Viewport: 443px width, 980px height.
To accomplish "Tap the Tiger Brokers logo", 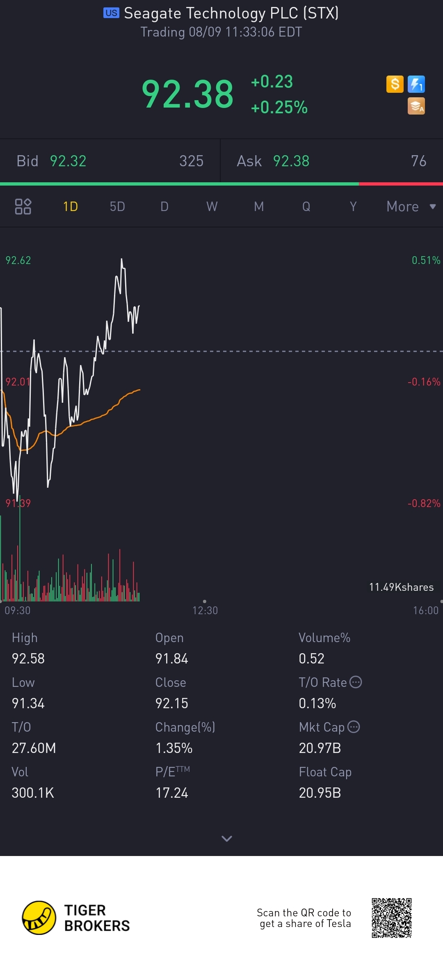I will (76, 918).
